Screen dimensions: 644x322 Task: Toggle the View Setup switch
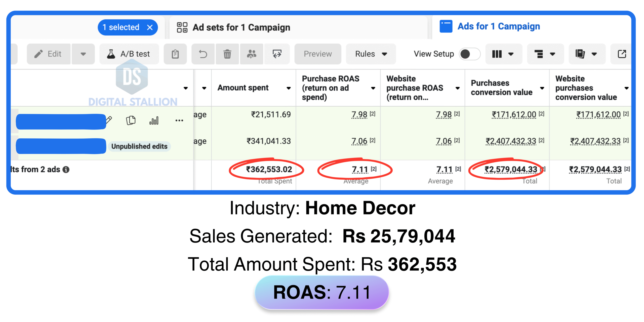coord(469,54)
